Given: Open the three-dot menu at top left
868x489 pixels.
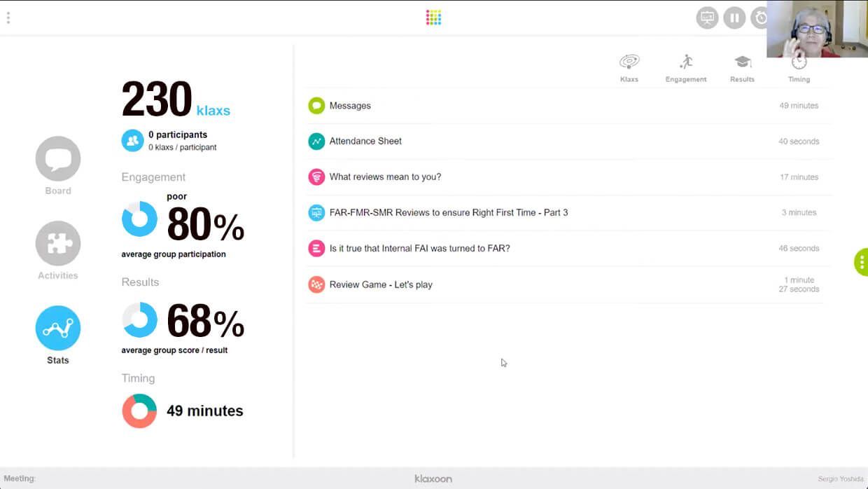Looking at the screenshot, I should point(8,18).
